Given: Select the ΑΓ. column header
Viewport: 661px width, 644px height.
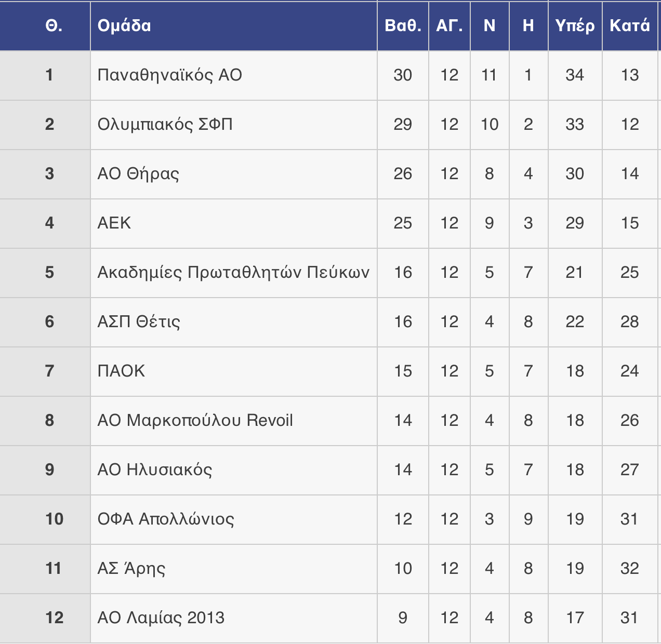Looking at the screenshot, I should [450, 25].
